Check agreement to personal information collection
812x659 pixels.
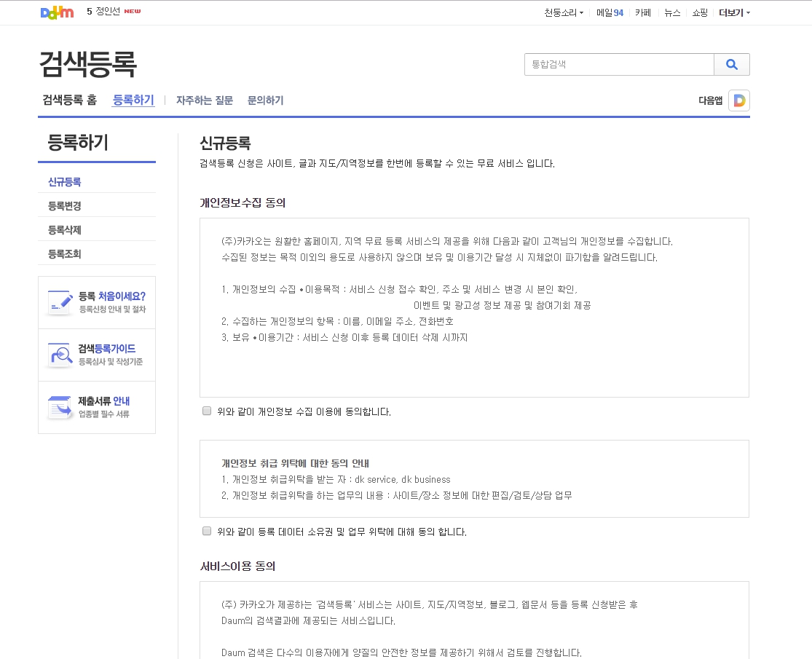(206, 411)
